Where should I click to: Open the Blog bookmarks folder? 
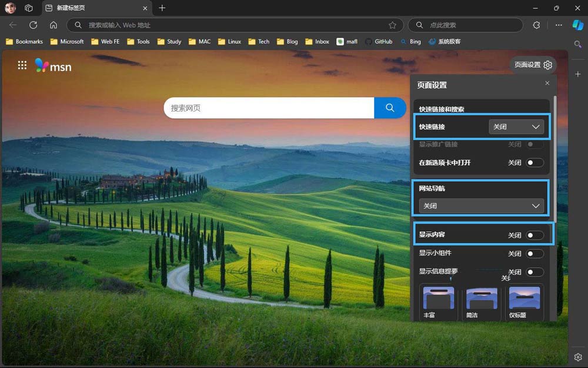[x=288, y=41]
